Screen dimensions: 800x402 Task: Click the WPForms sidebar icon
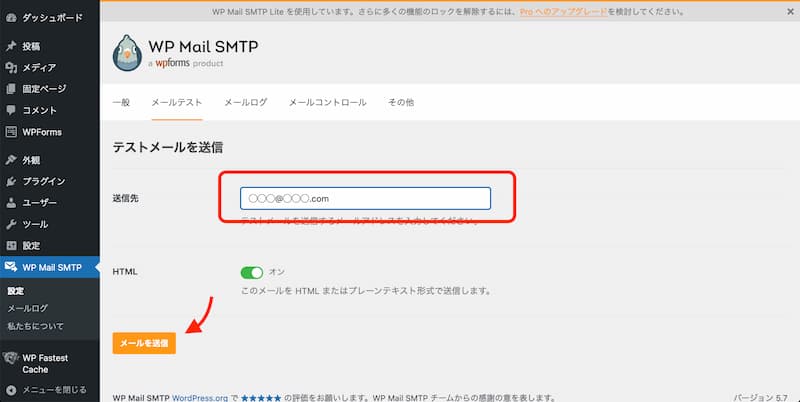coord(11,132)
